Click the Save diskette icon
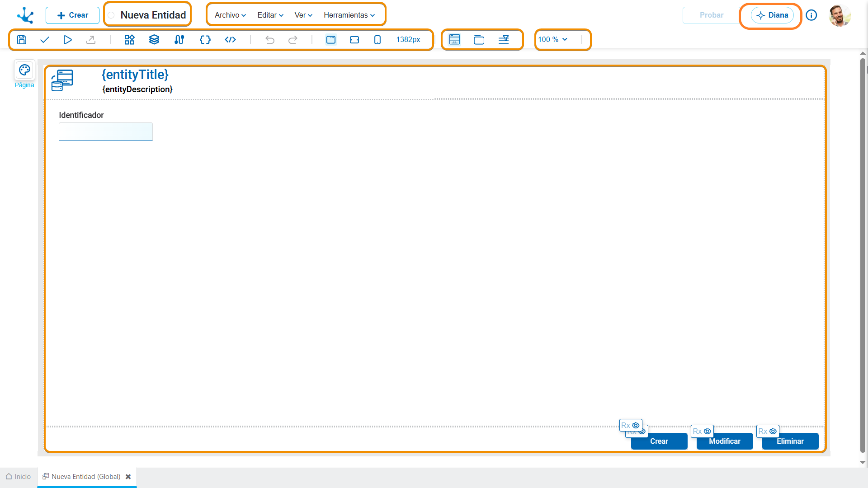 point(22,40)
